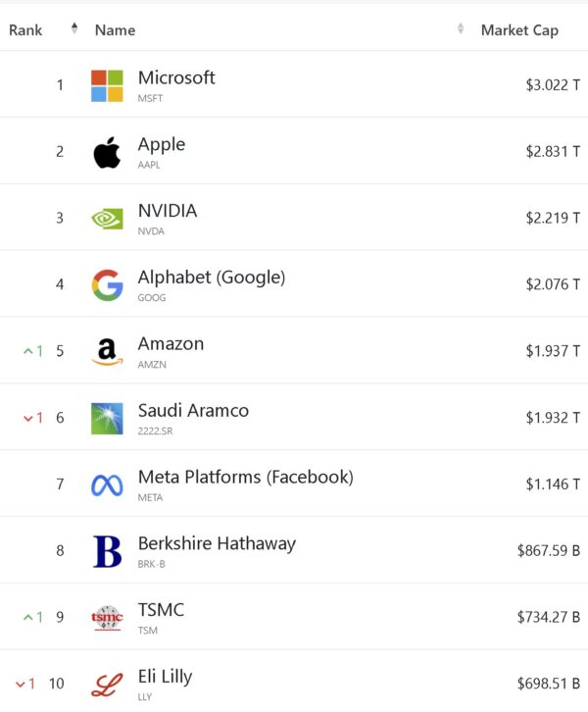Open the Microsoft company link

(176, 77)
